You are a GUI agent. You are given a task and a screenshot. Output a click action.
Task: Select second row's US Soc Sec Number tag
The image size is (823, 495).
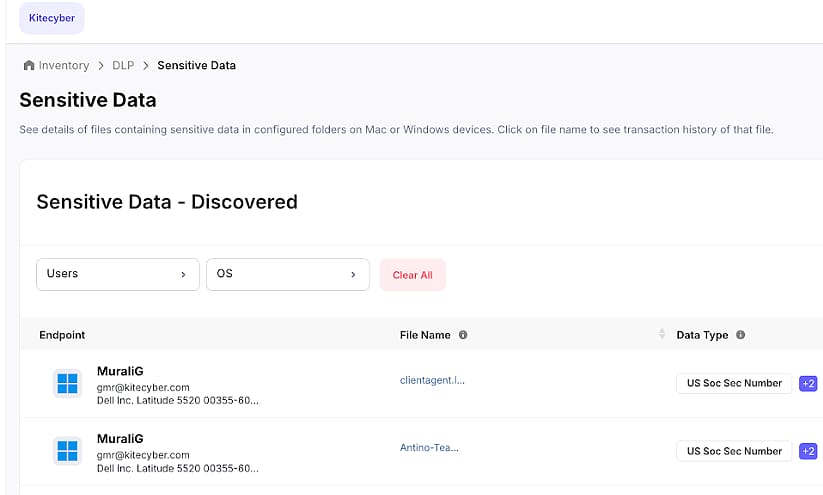pyautogui.click(x=734, y=451)
